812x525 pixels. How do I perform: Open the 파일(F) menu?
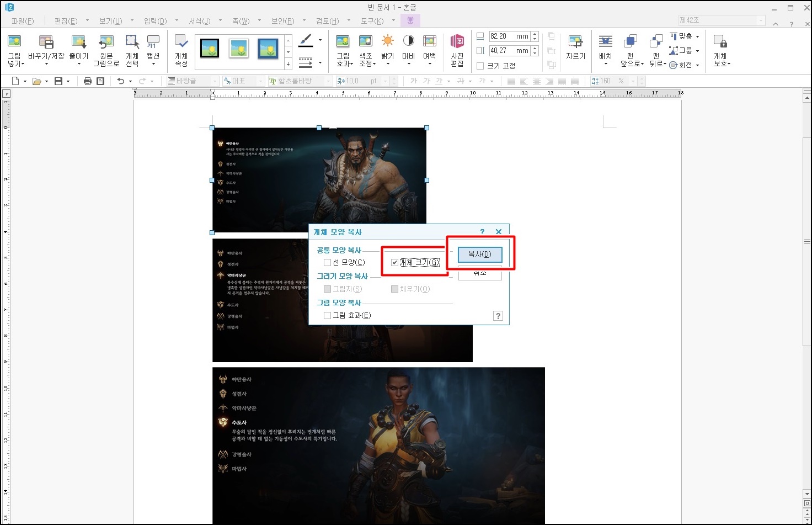pos(23,21)
